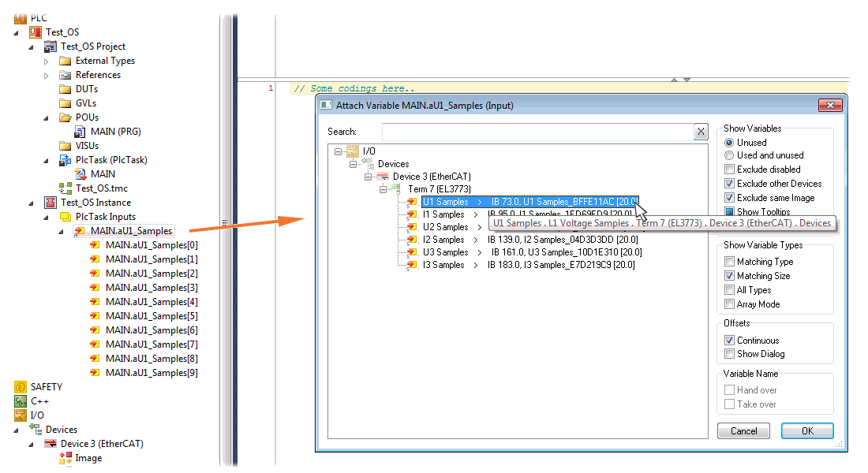Select the MAIN item under PlcTask

pos(103,174)
